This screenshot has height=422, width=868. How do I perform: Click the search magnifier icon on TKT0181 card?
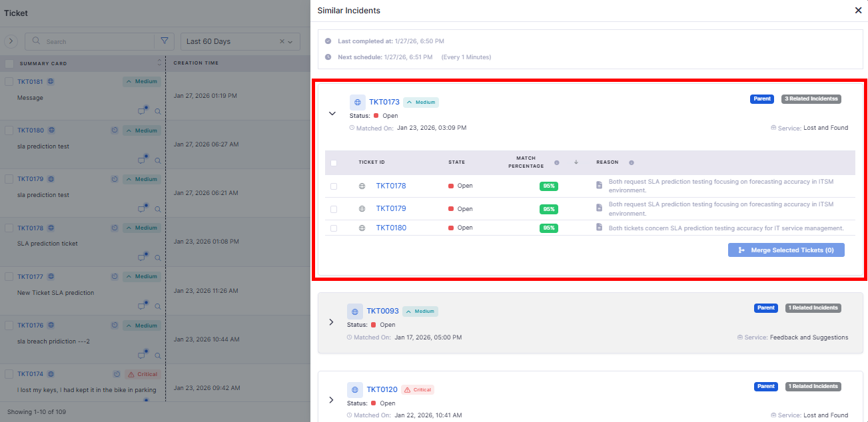[x=158, y=112]
